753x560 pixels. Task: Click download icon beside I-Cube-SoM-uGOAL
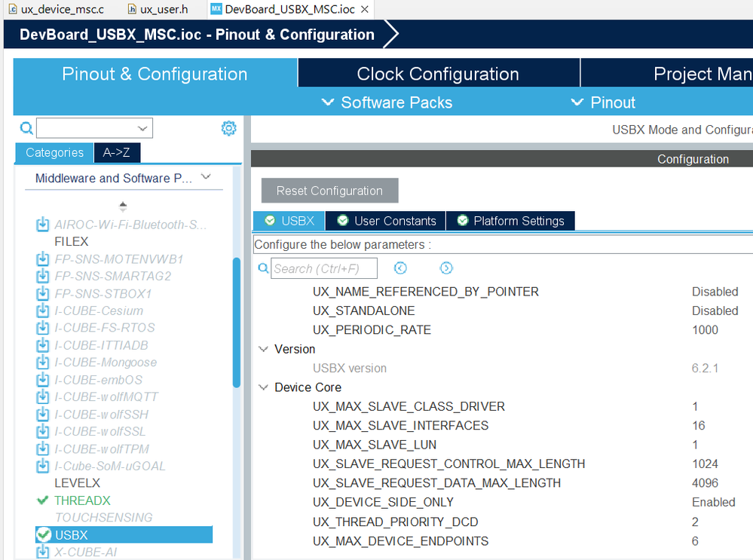(43, 466)
